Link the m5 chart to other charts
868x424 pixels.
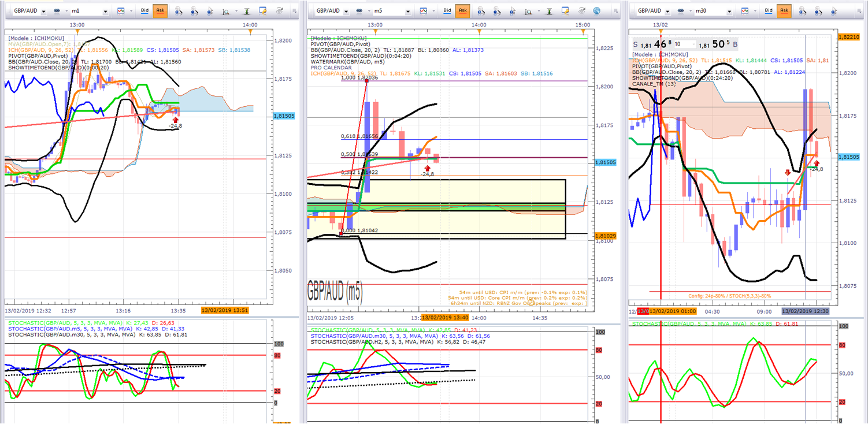[361, 10]
